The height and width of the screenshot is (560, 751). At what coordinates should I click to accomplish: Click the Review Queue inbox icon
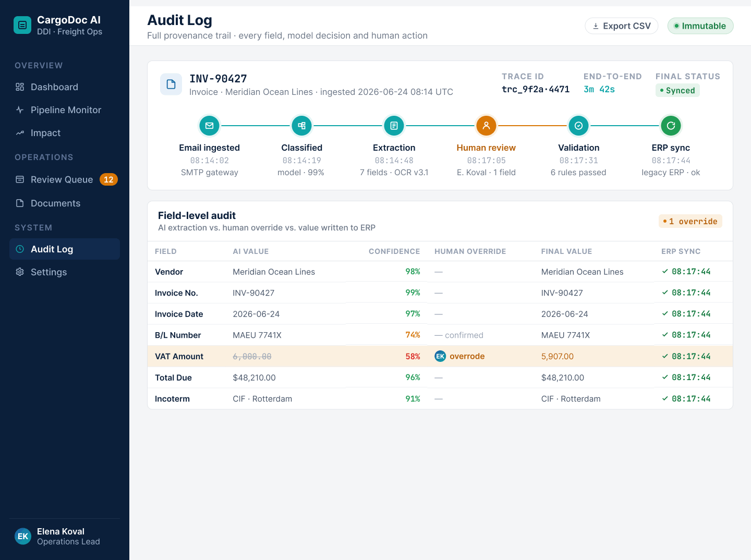[x=20, y=179]
